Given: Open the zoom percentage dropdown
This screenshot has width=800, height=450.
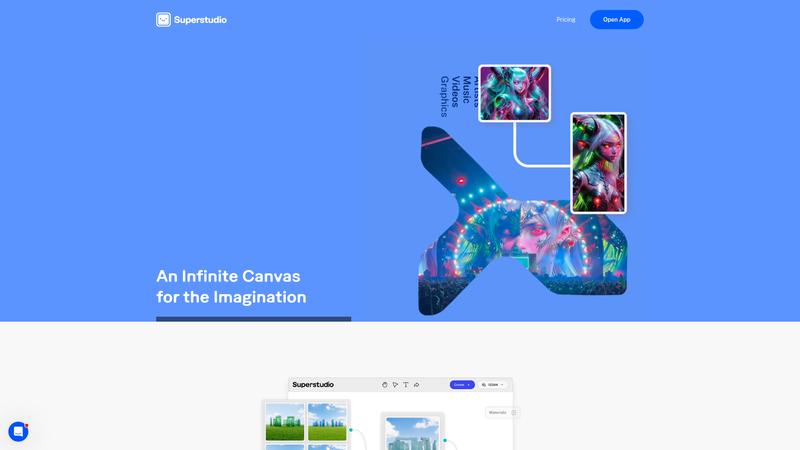Looking at the screenshot, I should point(497,384).
